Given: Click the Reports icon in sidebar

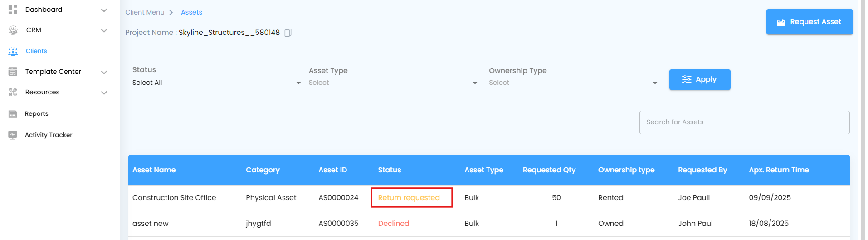Looking at the screenshot, I should coord(13,114).
